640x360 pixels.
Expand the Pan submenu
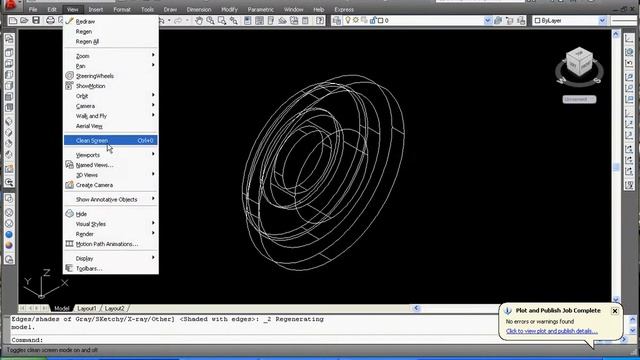(x=111, y=66)
